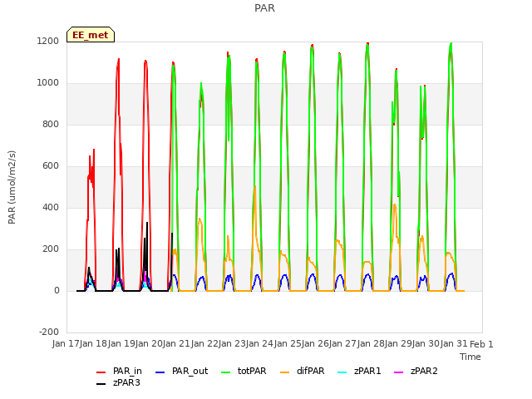Click the red PAR_in legend swatch
532x399 pixels.
(x=101, y=372)
